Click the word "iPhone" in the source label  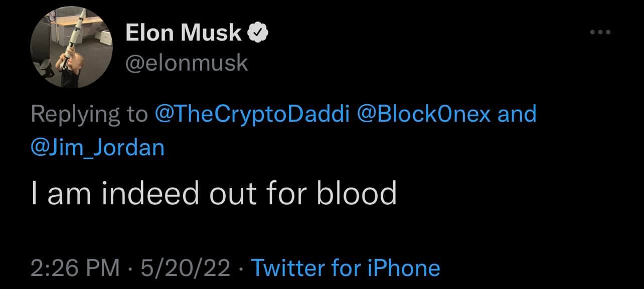[x=403, y=268]
